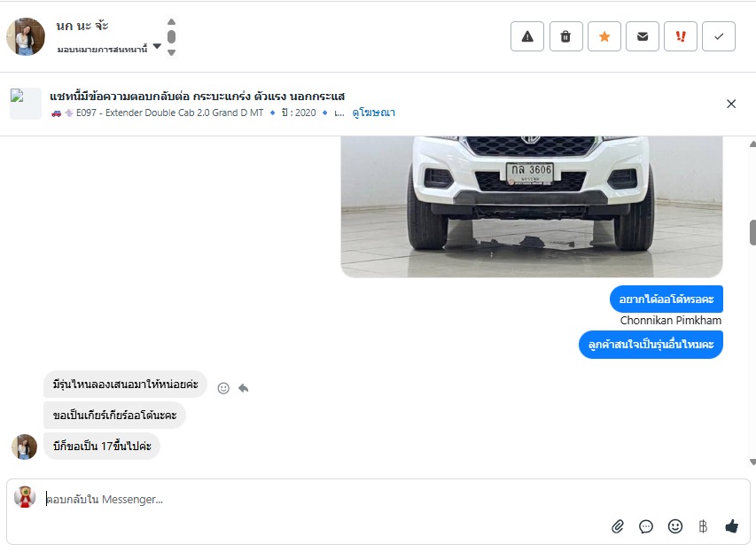Reply to the มีรุ่นไหน message arrow

[244, 388]
